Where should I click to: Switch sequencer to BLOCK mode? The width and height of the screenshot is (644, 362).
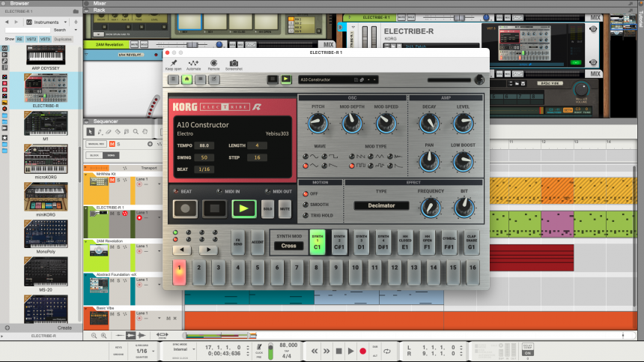pyautogui.click(x=94, y=155)
